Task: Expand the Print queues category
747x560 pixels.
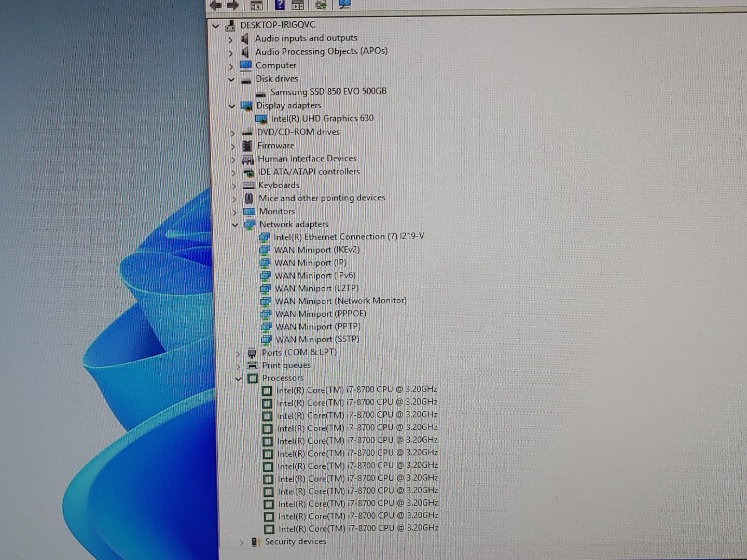Action: (x=239, y=367)
